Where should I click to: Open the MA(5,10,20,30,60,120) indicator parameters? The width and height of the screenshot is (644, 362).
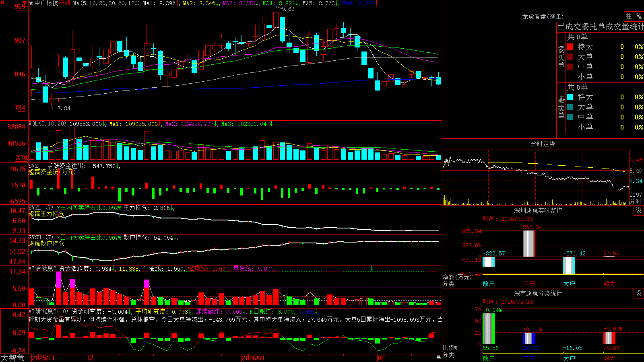point(106,3)
